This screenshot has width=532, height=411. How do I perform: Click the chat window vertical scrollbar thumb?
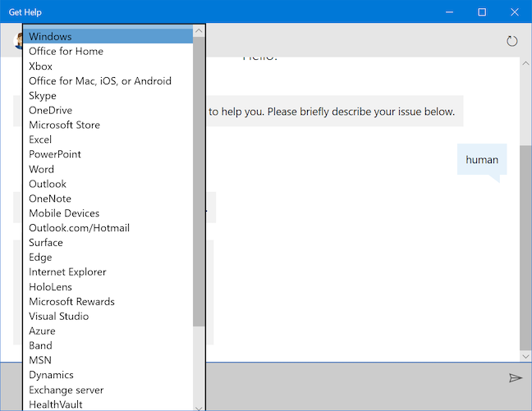(x=525, y=246)
